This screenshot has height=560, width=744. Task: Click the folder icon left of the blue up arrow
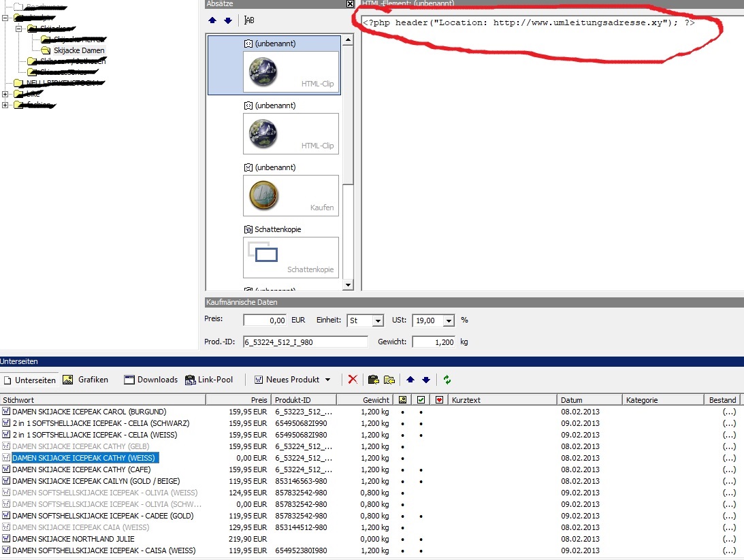point(389,380)
